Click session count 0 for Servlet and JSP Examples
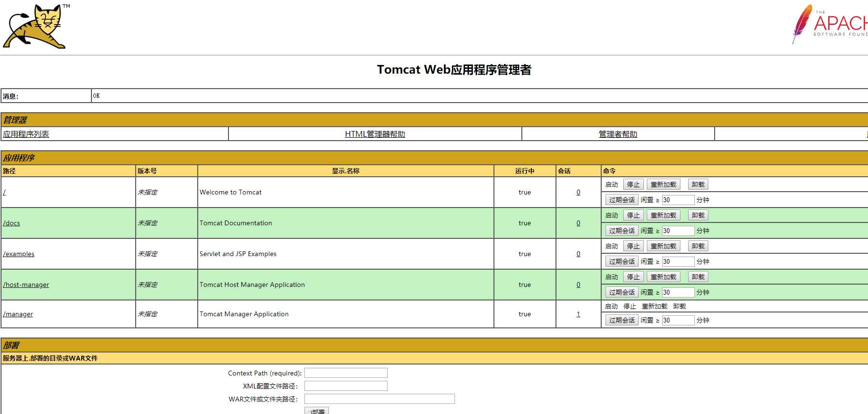The width and height of the screenshot is (868, 414). [x=579, y=254]
